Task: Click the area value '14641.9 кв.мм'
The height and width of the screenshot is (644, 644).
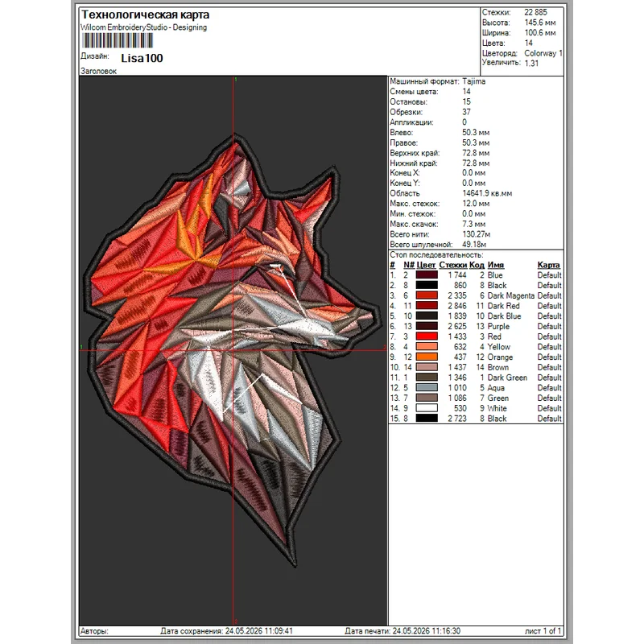Action: point(487,193)
